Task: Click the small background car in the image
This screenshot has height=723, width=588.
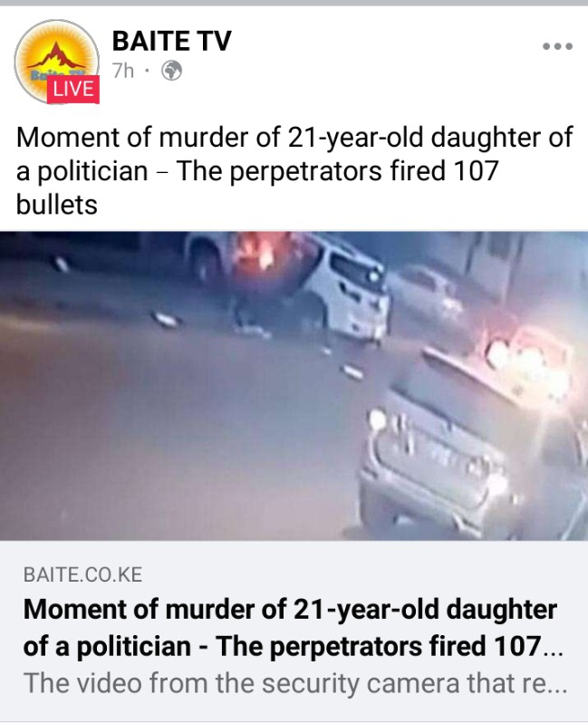Action: (x=427, y=288)
